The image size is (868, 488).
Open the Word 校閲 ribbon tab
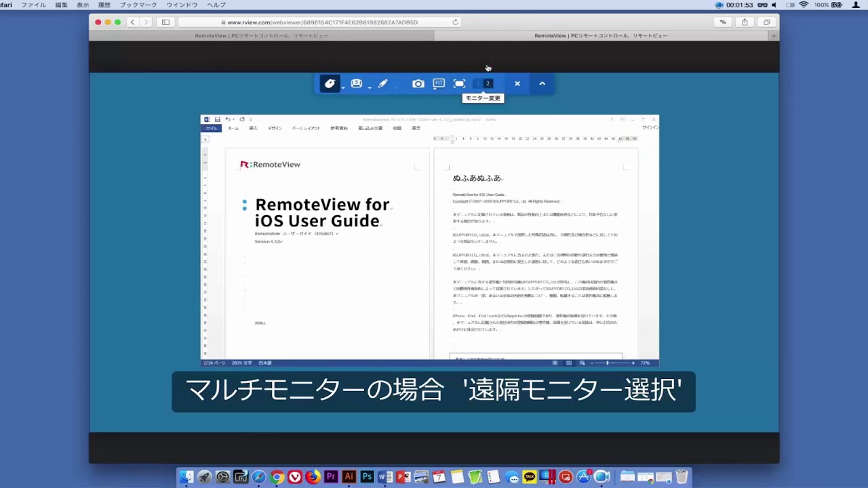click(397, 128)
